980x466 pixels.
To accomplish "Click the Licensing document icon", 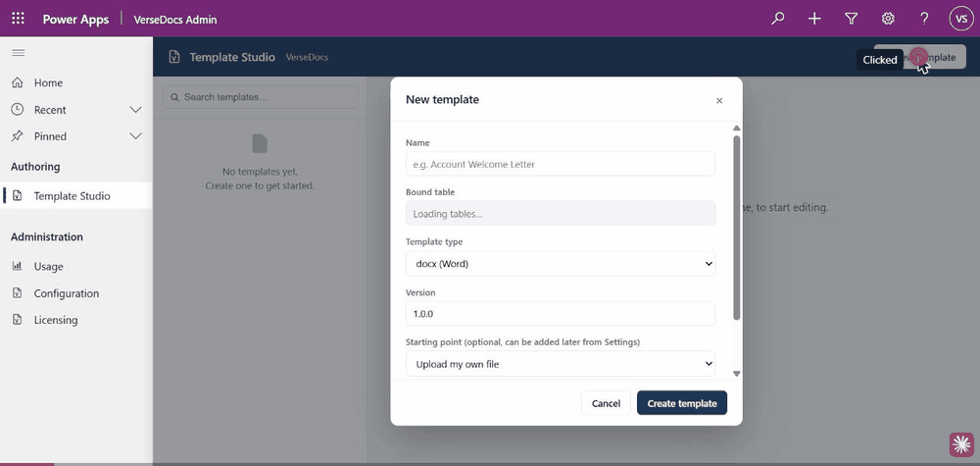I will (x=18, y=320).
